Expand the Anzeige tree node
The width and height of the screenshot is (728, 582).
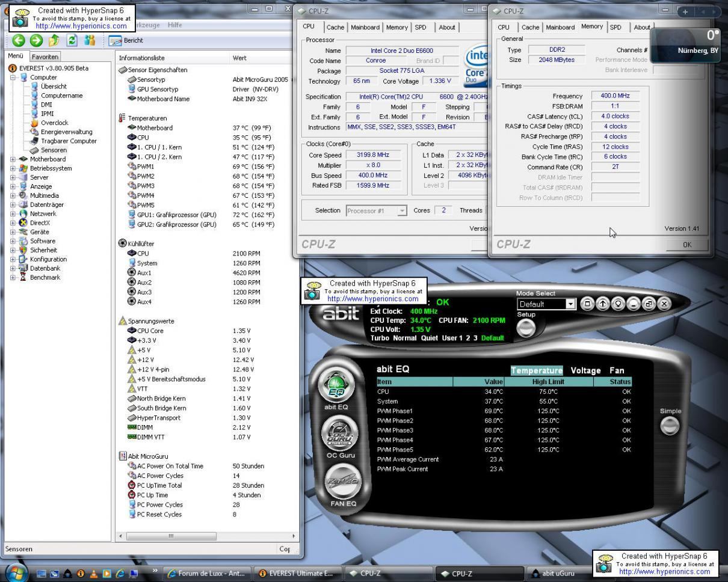click(x=13, y=186)
